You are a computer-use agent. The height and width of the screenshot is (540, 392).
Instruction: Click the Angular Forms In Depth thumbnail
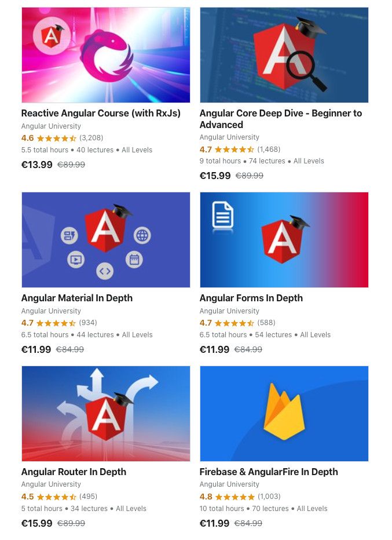(284, 240)
